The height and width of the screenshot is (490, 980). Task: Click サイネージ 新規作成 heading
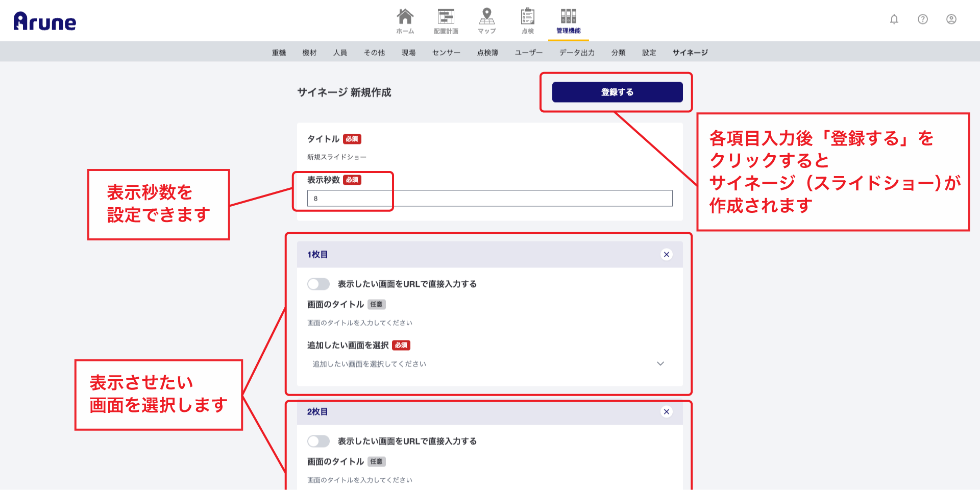point(344,92)
